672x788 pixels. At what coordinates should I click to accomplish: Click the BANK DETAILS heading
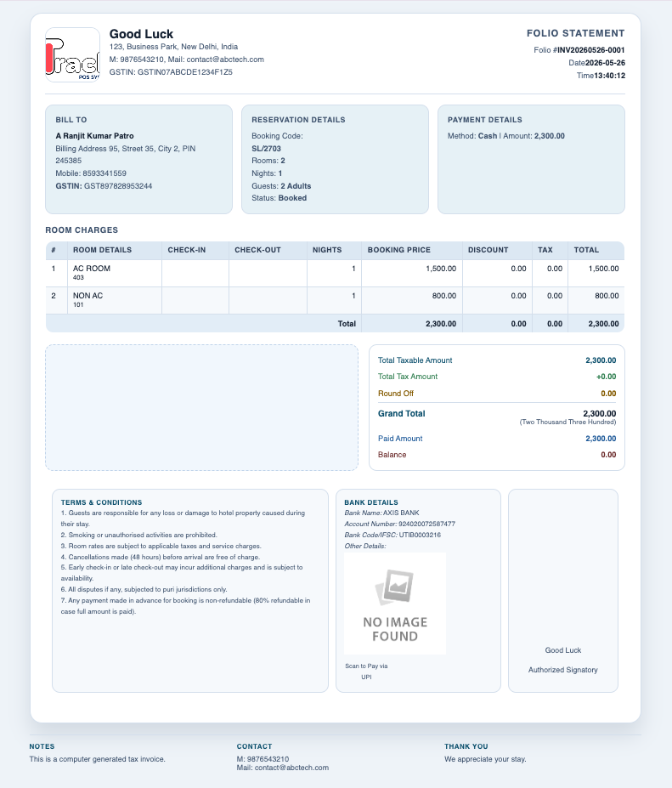pos(371,502)
